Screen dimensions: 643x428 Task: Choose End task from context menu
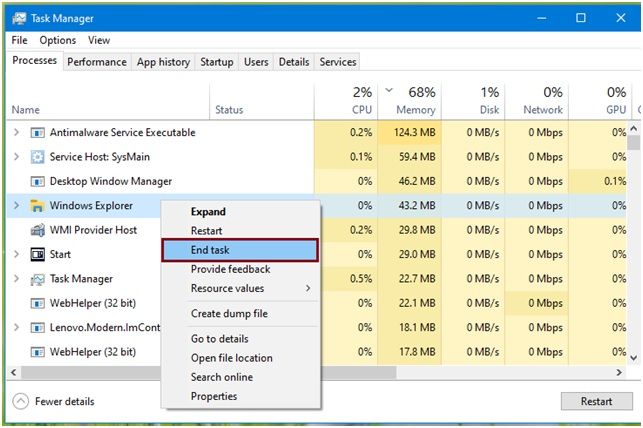click(240, 250)
